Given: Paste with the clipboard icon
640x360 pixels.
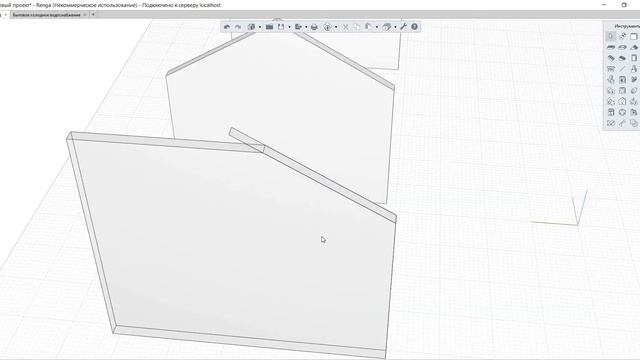Looking at the screenshot, I should click(368, 27).
